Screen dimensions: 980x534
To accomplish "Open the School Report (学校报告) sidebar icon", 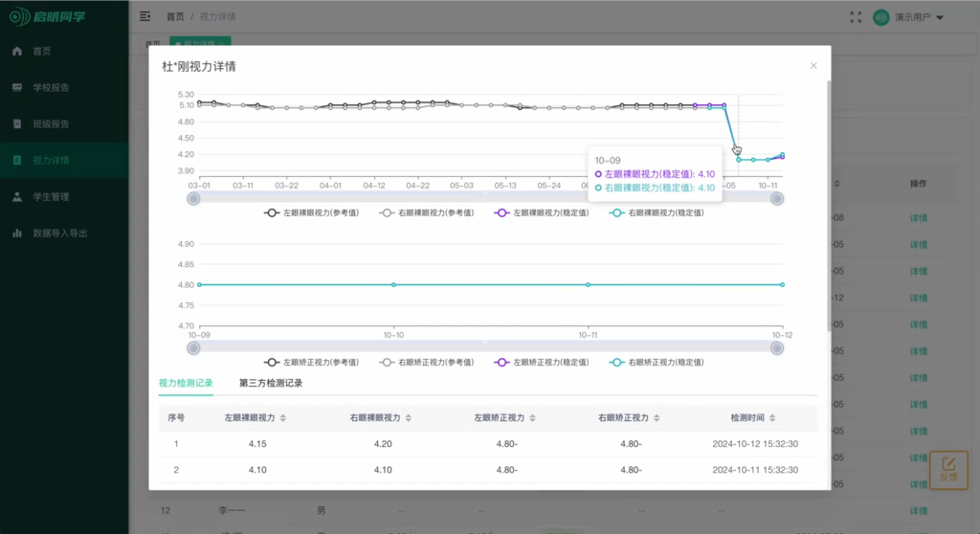I will pyautogui.click(x=17, y=87).
